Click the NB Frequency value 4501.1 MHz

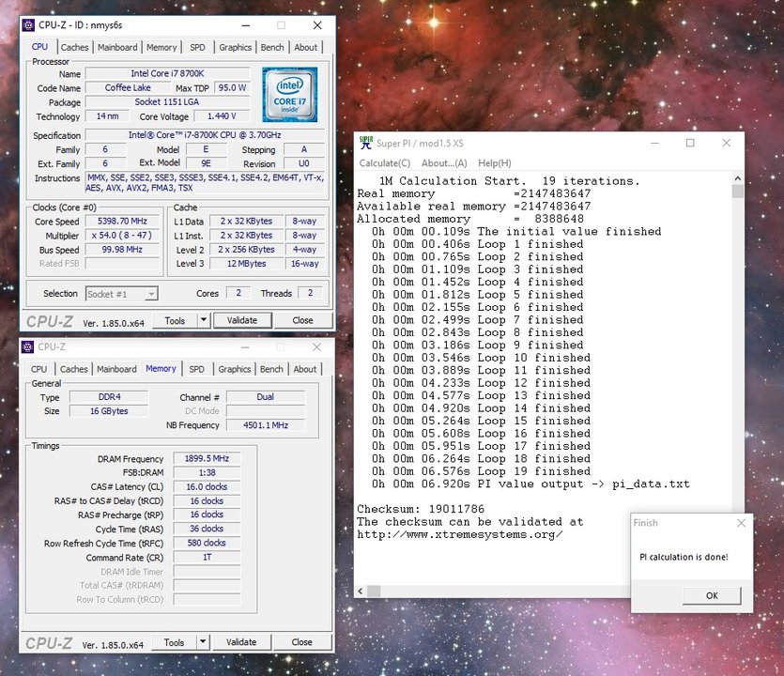(266, 425)
